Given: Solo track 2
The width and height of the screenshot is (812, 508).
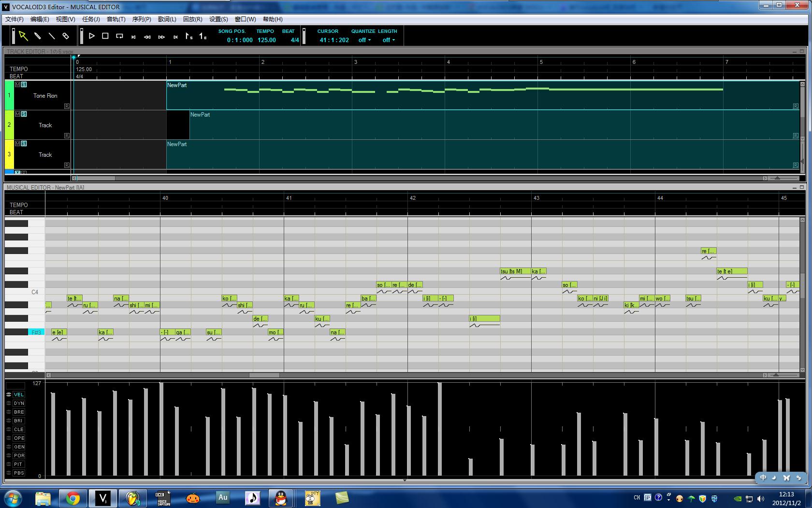Looking at the screenshot, I should coord(24,114).
